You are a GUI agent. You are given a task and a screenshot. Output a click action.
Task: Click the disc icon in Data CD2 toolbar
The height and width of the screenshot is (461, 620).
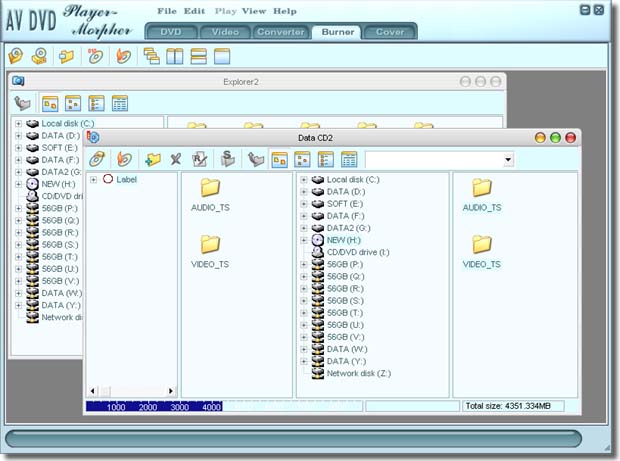tap(97, 159)
